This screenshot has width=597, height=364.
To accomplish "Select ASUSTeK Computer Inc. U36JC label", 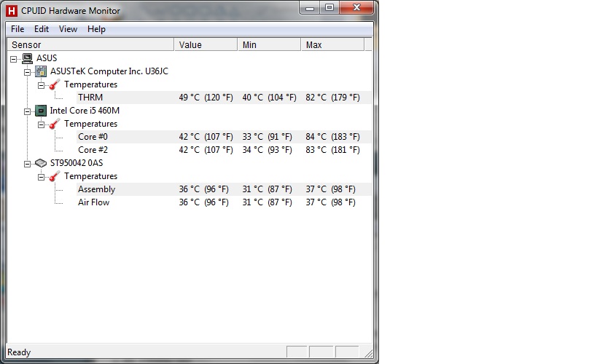I will [109, 71].
